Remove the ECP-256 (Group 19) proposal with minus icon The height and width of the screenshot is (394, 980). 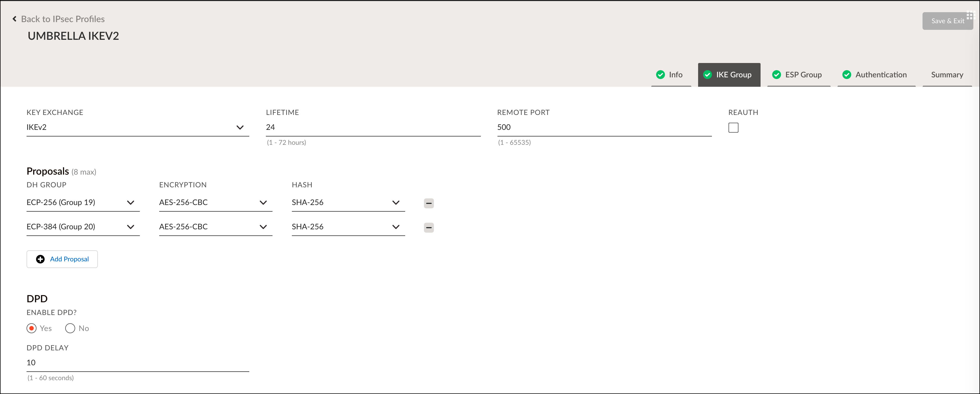(429, 203)
